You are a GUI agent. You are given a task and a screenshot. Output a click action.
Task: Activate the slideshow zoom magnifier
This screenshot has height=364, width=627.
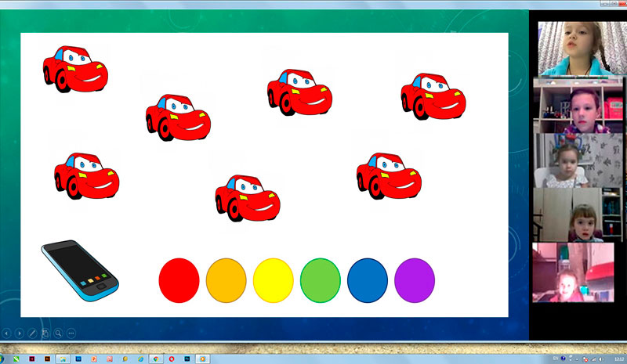click(x=58, y=333)
